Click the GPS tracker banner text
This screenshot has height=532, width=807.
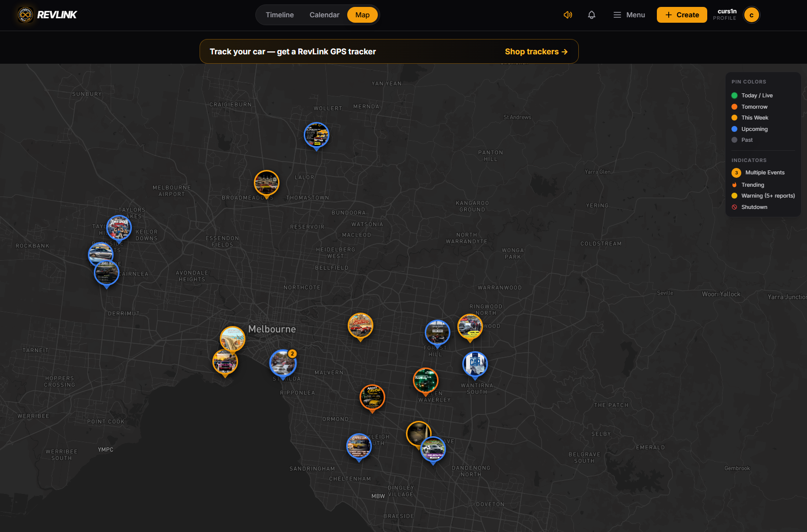[293, 51]
